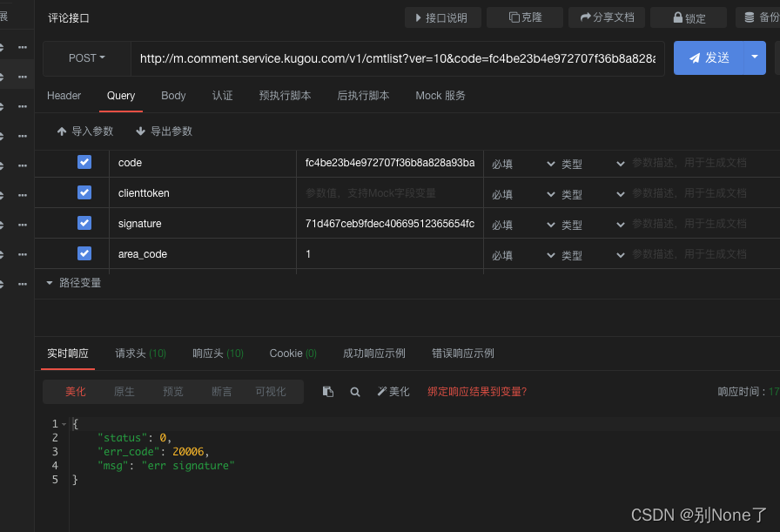Viewport: 780px width, 532px height.
Task: Expand the 路径变量 section
Action: click(x=74, y=283)
